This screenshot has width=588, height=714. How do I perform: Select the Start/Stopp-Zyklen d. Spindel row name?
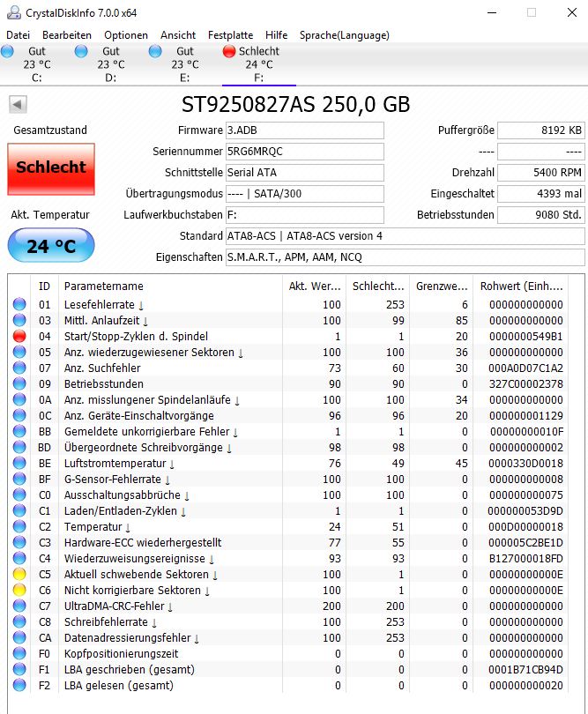click(136, 336)
